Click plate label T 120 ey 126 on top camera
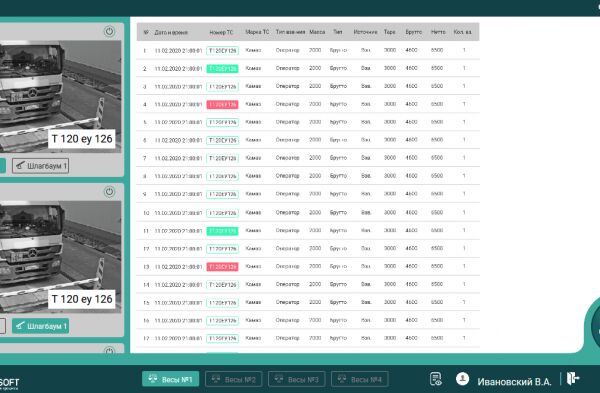The width and height of the screenshot is (600, 393). pyautogui.click(x=82, y=139)
